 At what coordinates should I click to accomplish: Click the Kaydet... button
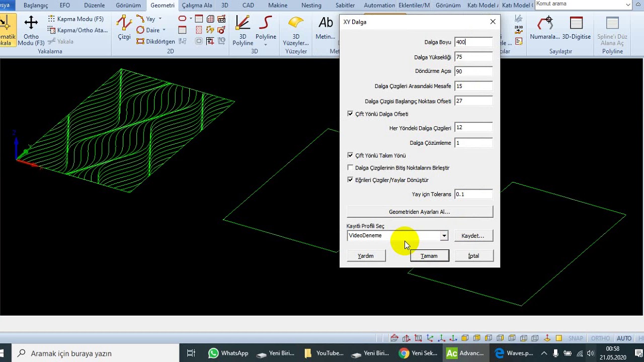473,236
